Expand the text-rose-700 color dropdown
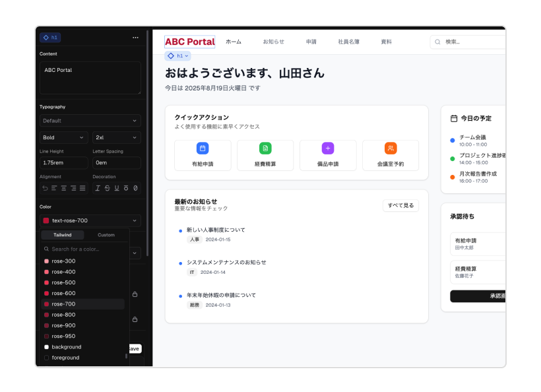The image size is (541, 392). coord(90,220)
